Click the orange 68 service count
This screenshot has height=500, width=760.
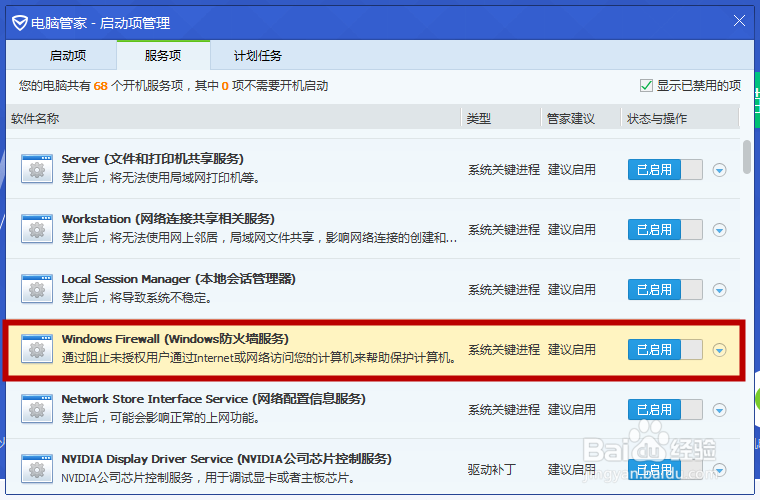click(100, 86)
